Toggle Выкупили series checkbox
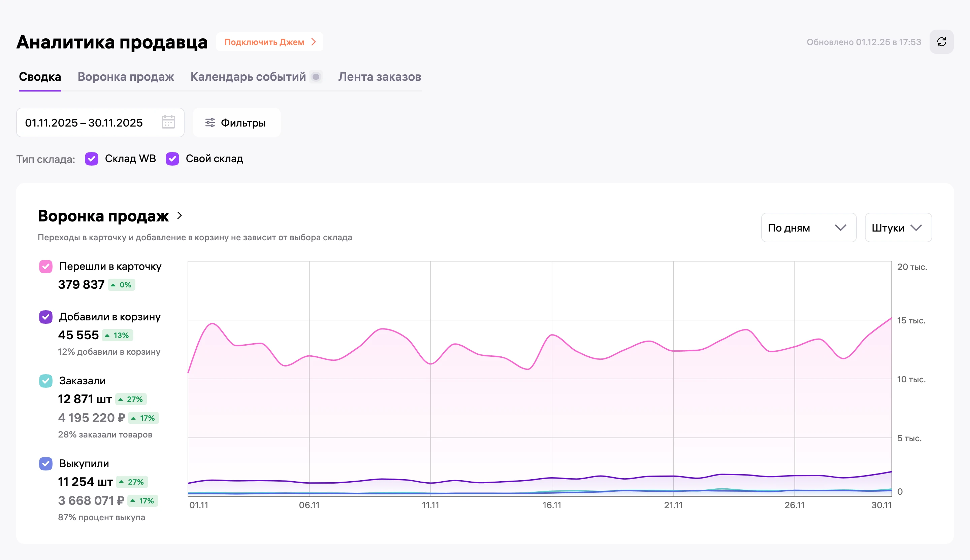Viewport: 970px width, 560px height. pos(46,463)
